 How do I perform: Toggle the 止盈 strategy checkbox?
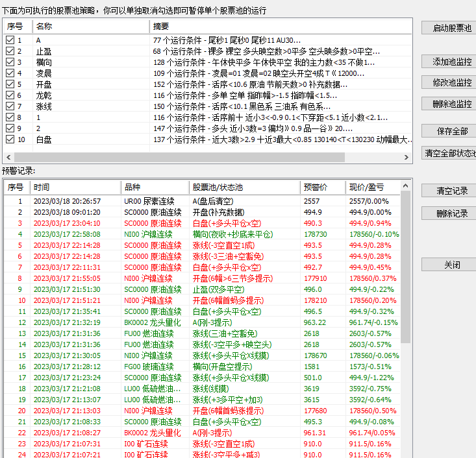point(10,51)
